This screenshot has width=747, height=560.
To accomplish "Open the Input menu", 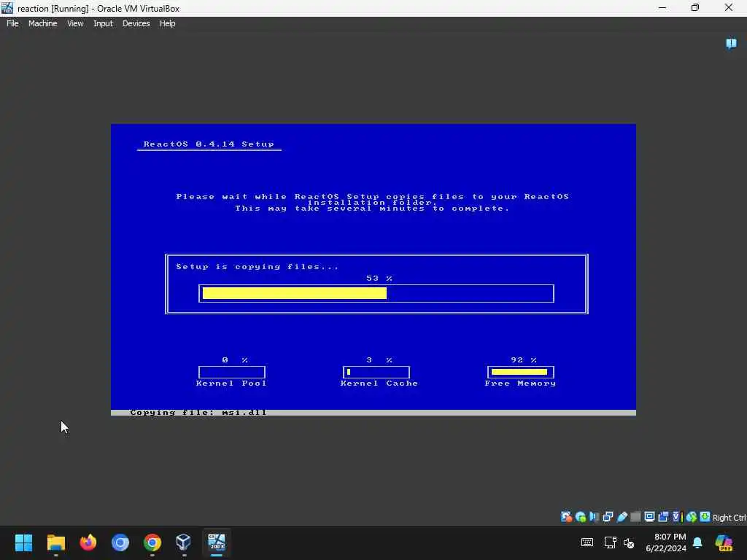I will coord(103,23).
